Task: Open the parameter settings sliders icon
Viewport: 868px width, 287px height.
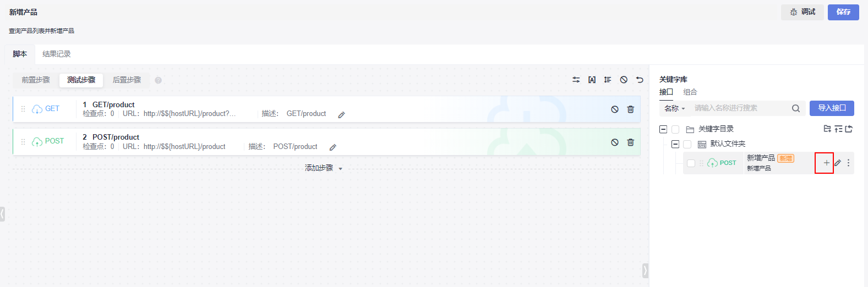Action: point(576,80)
